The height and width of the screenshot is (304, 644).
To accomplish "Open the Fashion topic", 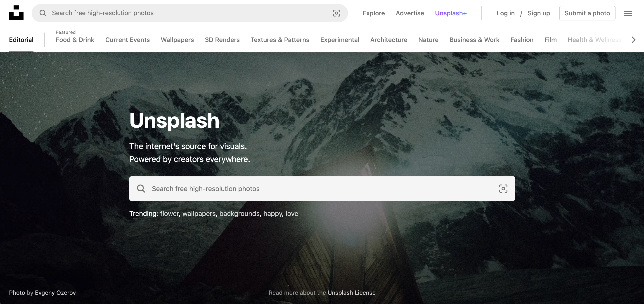I will tap(522, 40).
